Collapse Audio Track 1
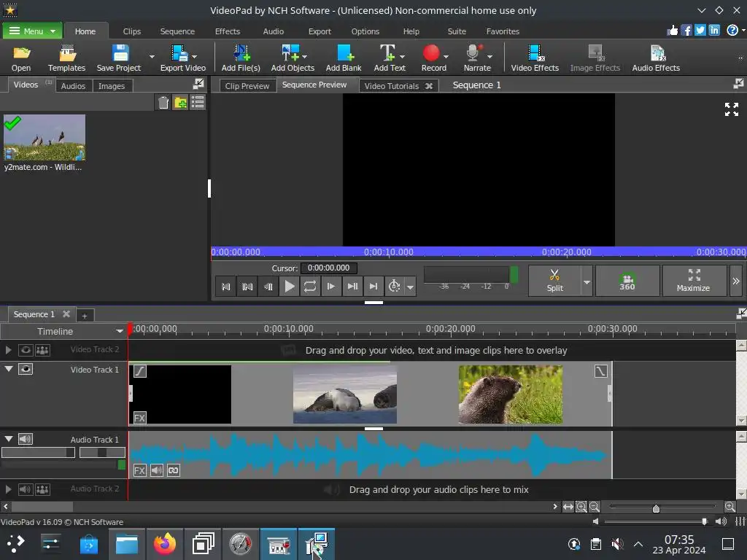 point(9,438)
